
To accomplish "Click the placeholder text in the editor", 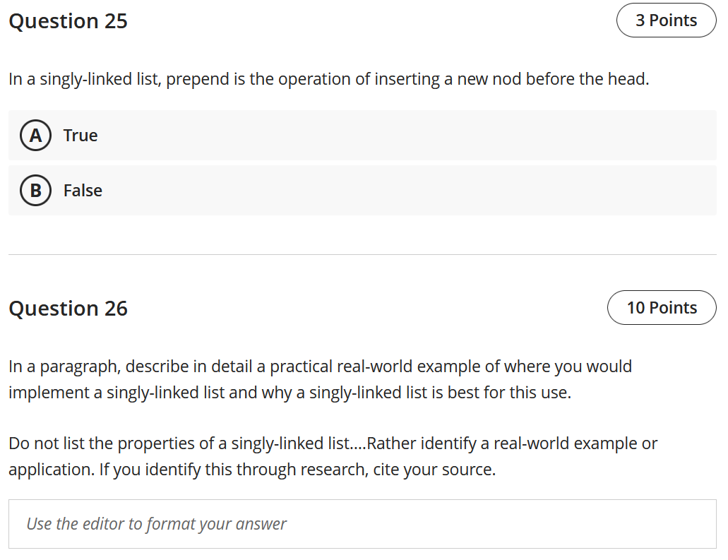I will tap(156, 524).
